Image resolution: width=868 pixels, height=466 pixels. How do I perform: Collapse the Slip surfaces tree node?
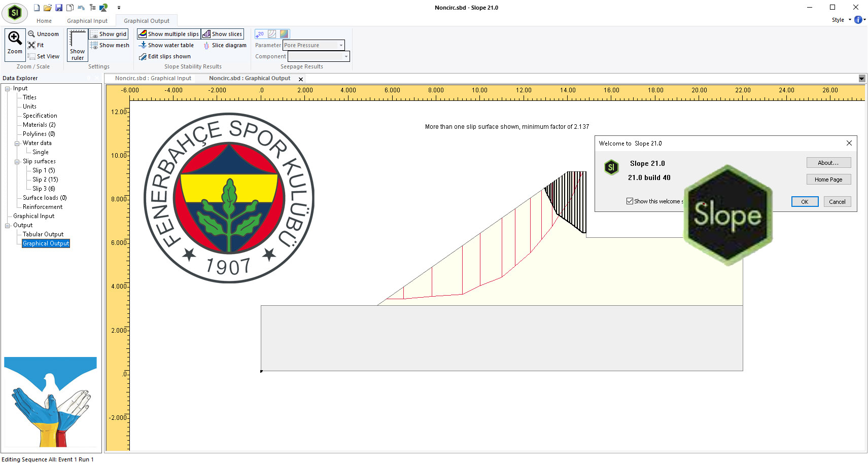click(x=18, y=161)
